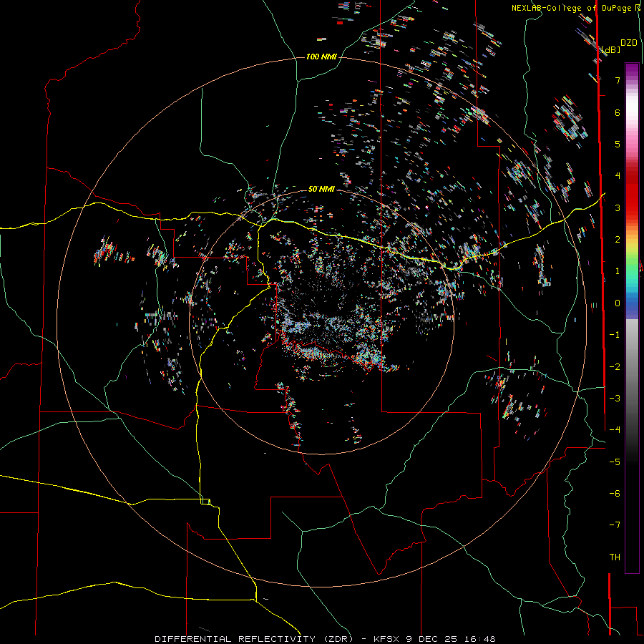Click the [dB] units label
Screen dimensions: 644x644
611,49
